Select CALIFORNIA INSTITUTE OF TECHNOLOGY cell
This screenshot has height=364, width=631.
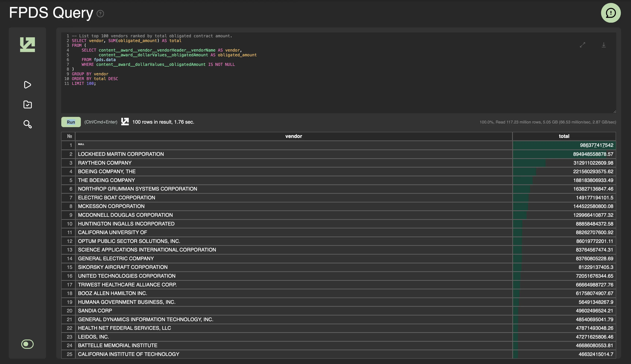click(x=294, y=354)
